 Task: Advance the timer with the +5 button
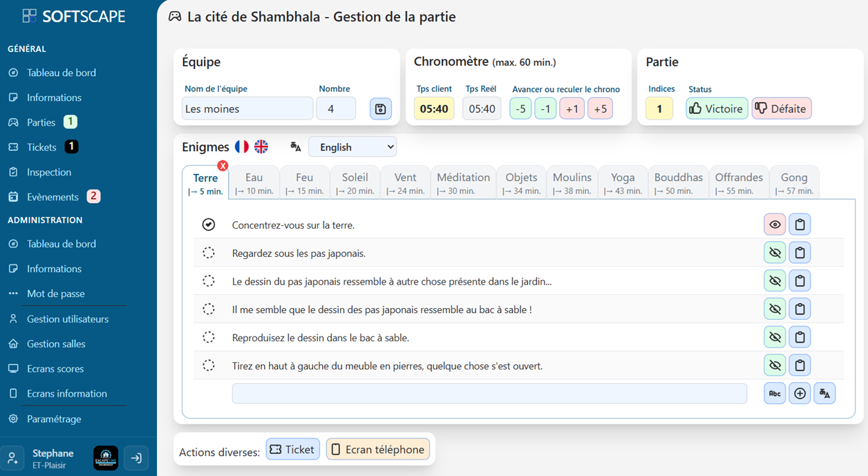coord(600,109)
